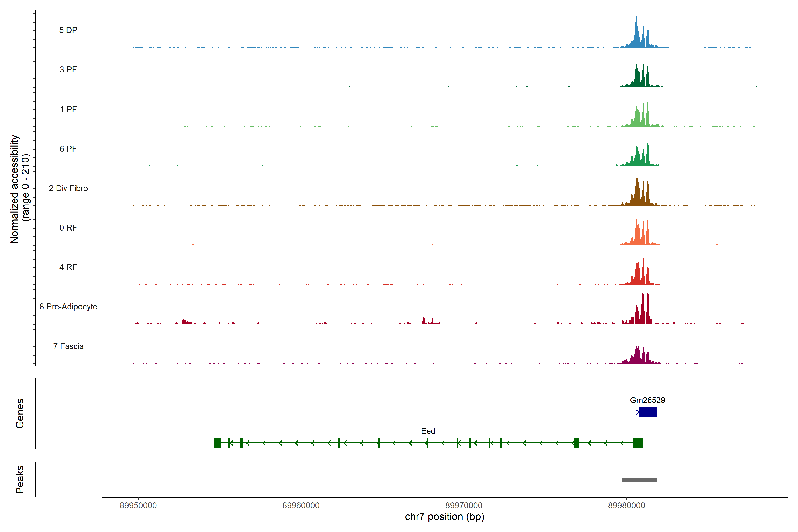Screen dimensions: 798x532
Task: Select the Gm26529 gene label
Action: click(x=647, y=400)
